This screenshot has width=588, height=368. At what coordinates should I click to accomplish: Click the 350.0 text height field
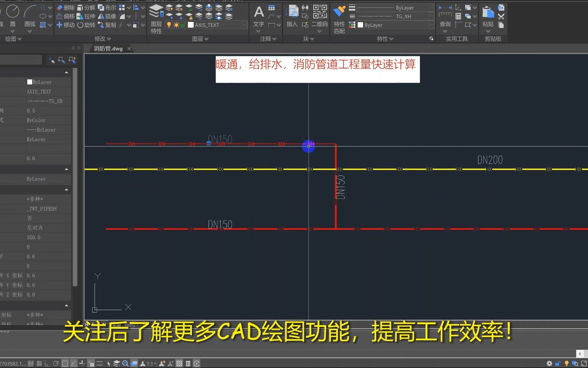pyautogui.click(x=48, y=237)
